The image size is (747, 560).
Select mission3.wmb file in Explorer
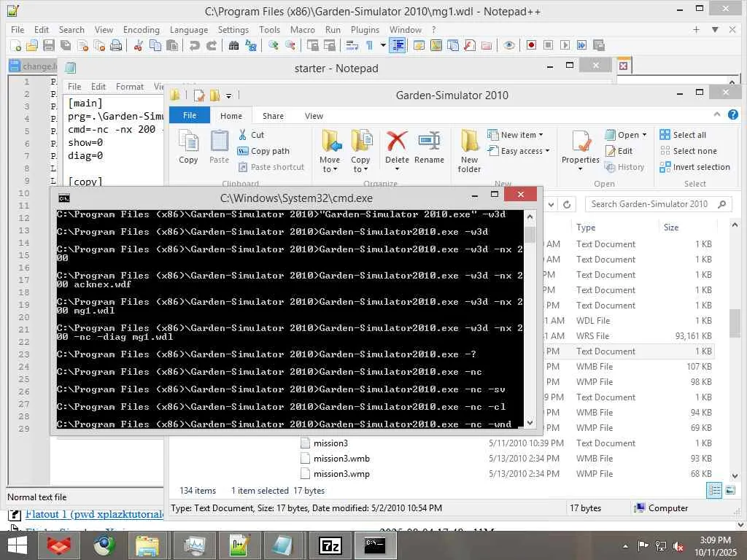(x=341, y=459)
